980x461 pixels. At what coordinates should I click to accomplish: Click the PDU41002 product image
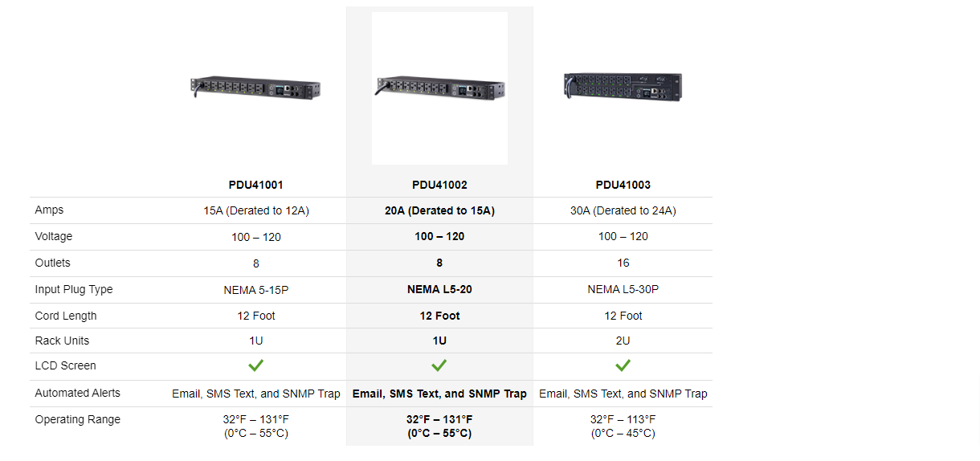tap(439, 88)
